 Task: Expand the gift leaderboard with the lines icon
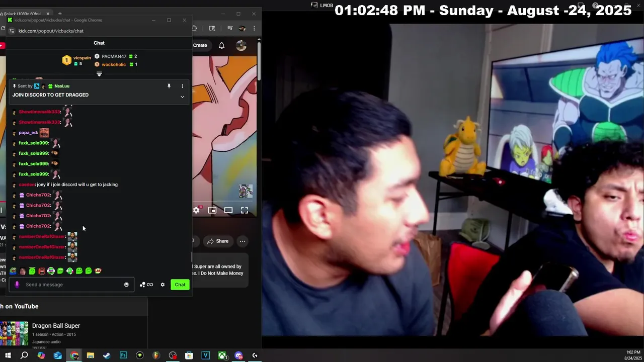(99, 74)
